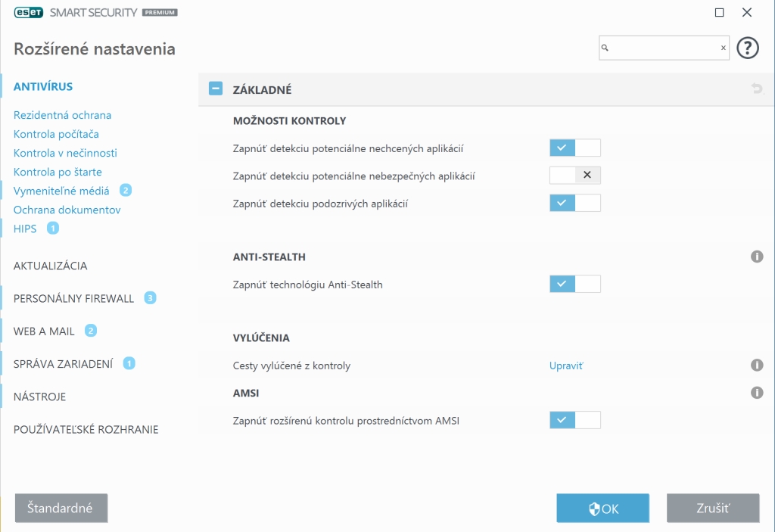Click the info icon for excluded paths
The width and height of the screenshot is (775, 532).
point(756,366)
